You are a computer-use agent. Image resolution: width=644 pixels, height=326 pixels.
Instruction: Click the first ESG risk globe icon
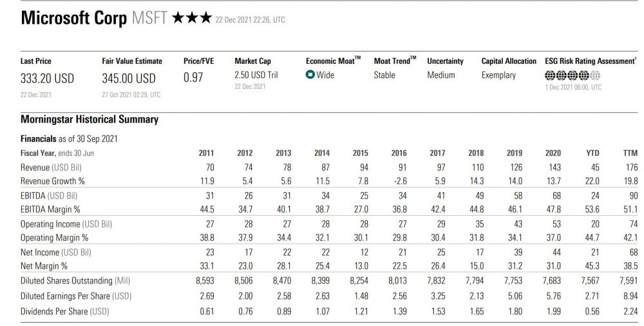550,75
